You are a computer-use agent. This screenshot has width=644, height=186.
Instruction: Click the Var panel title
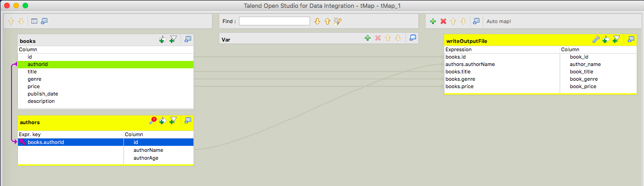point(226,40)
